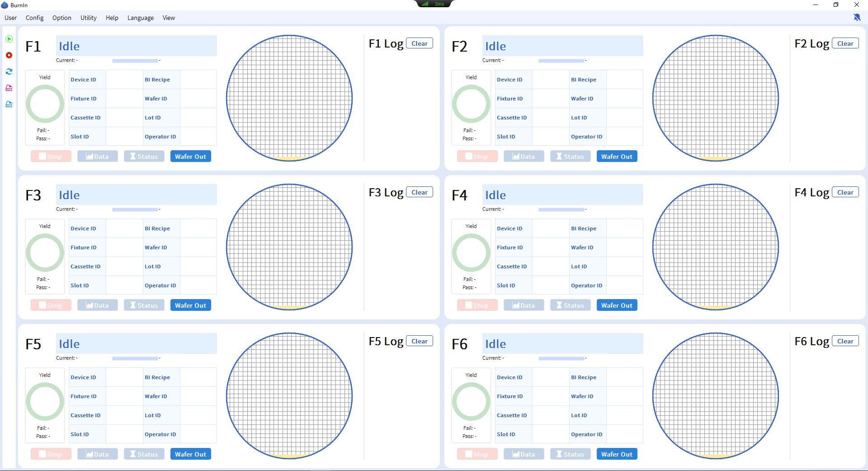Open the Config menu
This screenshot has width=868, height=471.
34,18
